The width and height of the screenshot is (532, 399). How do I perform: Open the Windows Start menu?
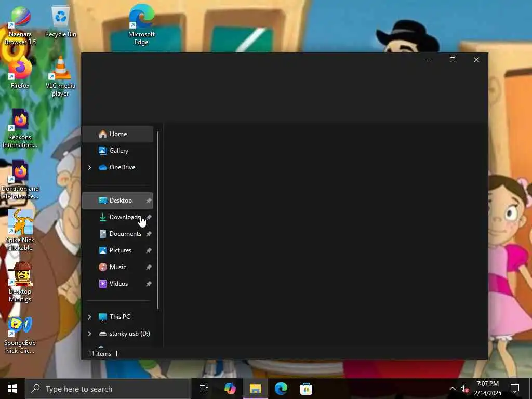[12, 389]
